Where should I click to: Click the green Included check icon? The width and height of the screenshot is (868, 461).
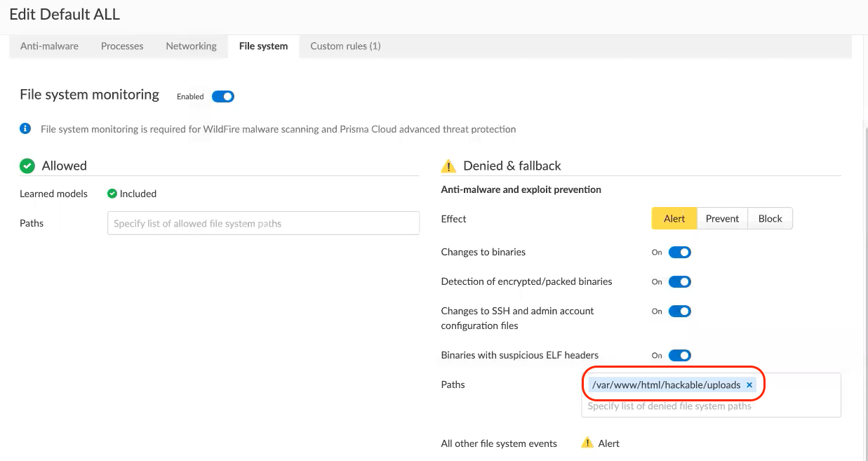pos(112,194)
